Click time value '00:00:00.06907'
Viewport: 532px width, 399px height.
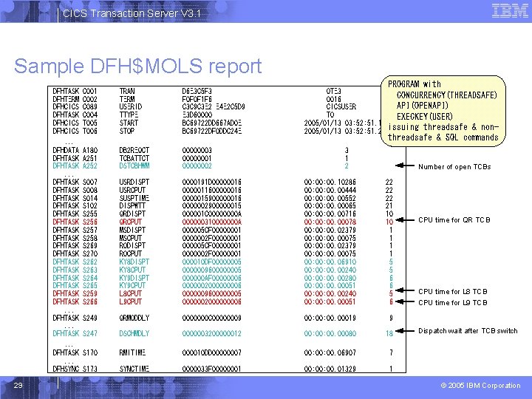point(330,352)
